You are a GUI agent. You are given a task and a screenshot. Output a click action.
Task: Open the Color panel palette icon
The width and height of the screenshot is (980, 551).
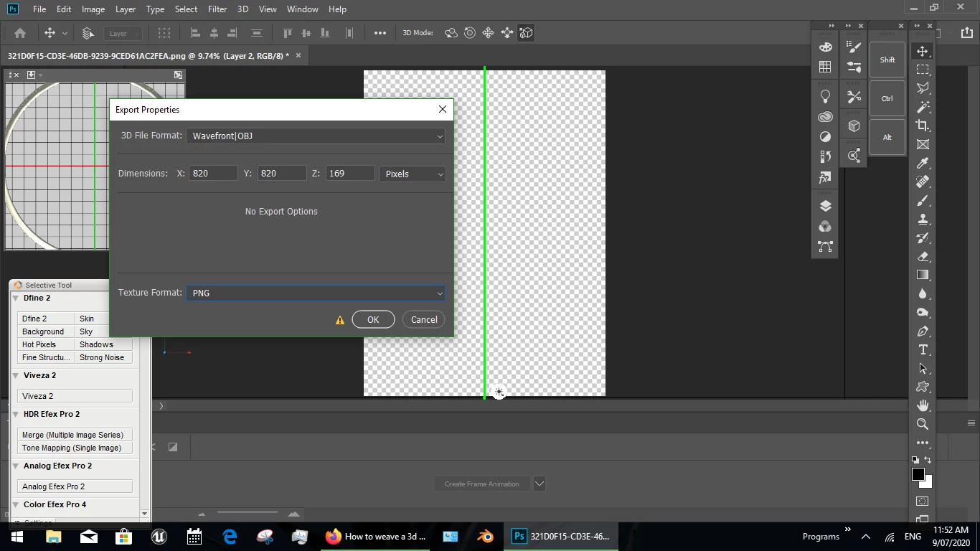click(x=825, y=47)
